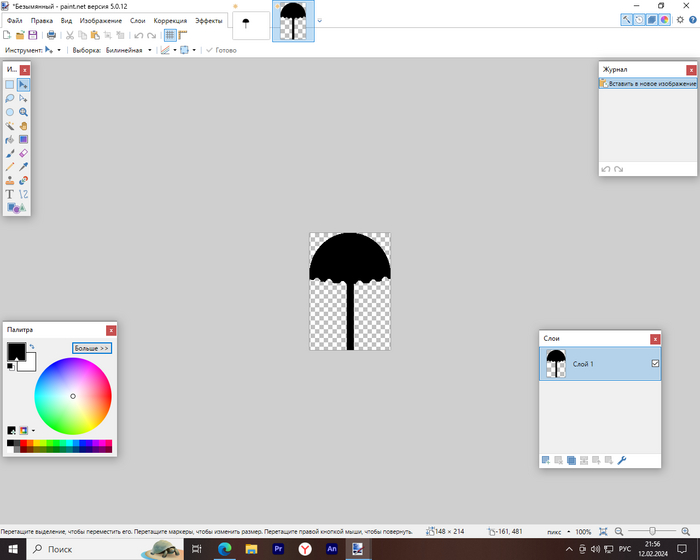Pick the Paint Bucket tool

coord(10,140)
